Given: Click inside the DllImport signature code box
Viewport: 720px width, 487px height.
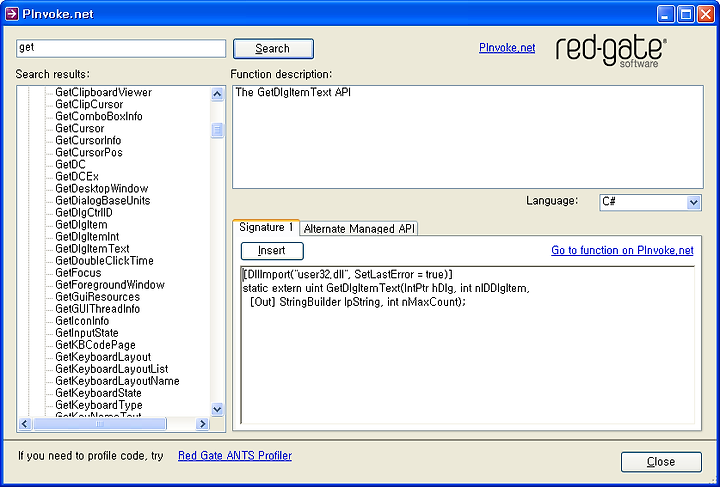Looking at the screenshot, I should click(x=467, y=344).
